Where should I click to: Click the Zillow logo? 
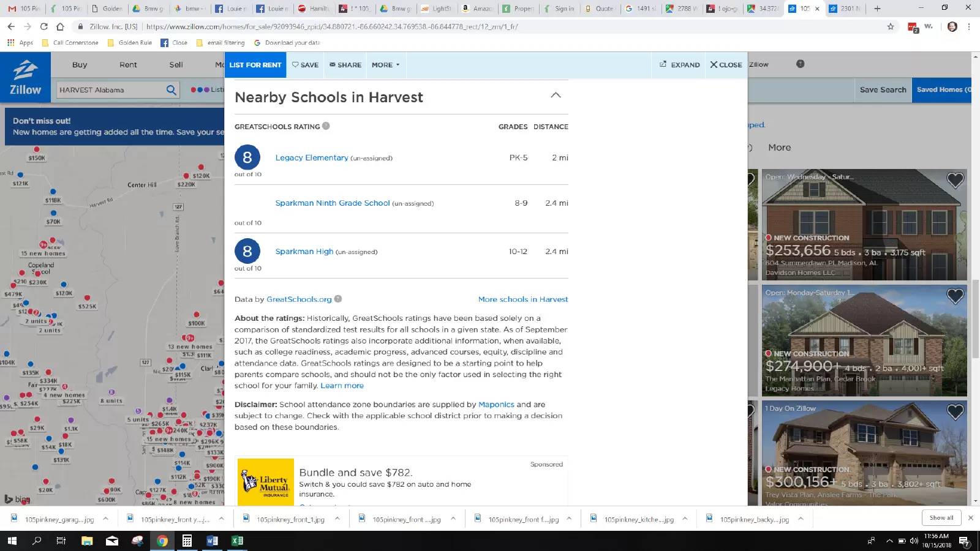coord(25,77)
